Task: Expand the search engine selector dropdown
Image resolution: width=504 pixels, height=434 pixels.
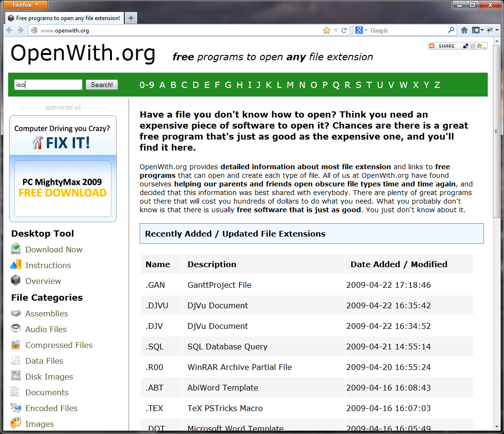Action: [x=366, y=31]
